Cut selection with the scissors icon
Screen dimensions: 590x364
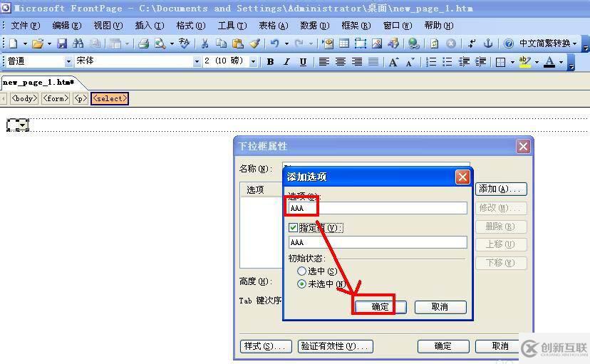click(205, 43)
